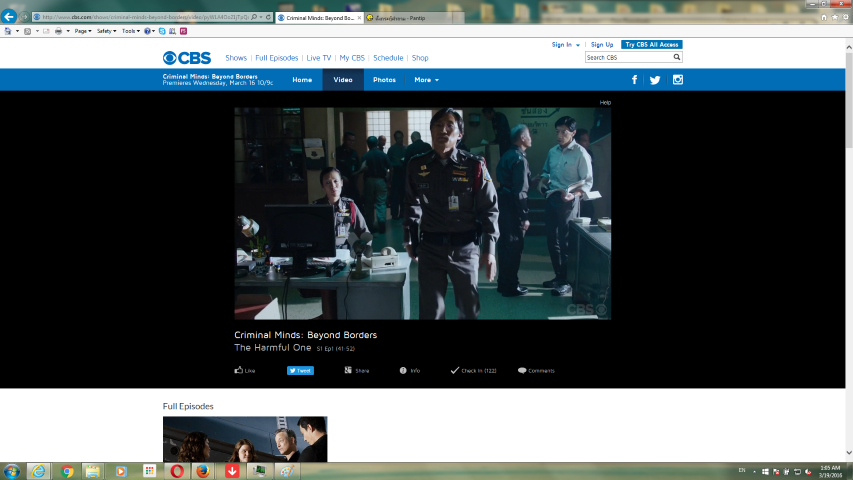Open Windows Media Player from taskbar
The height and width of the screenshot is (480, 853).
pyautogui.click(x=121, y=471)
